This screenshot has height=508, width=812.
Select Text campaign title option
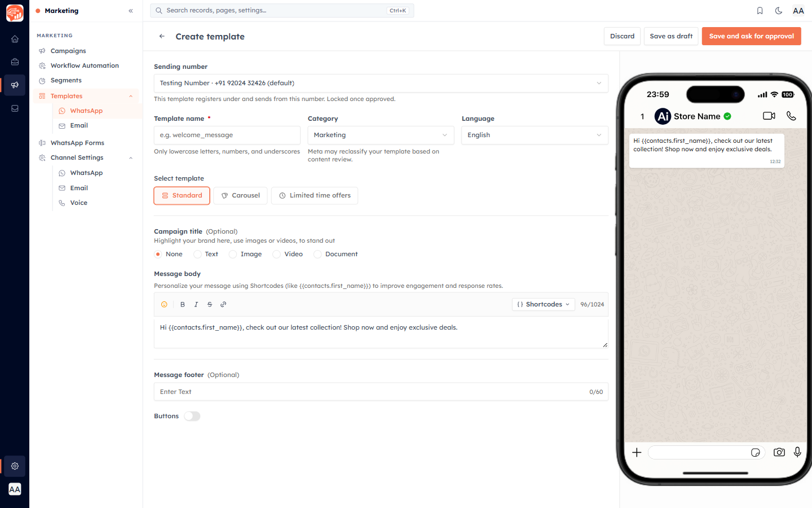(x=197, y=254)
